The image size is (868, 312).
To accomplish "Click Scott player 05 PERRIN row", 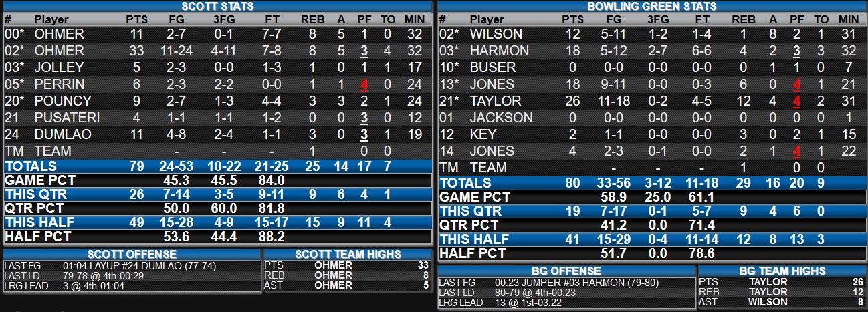I will click(217, 84).
